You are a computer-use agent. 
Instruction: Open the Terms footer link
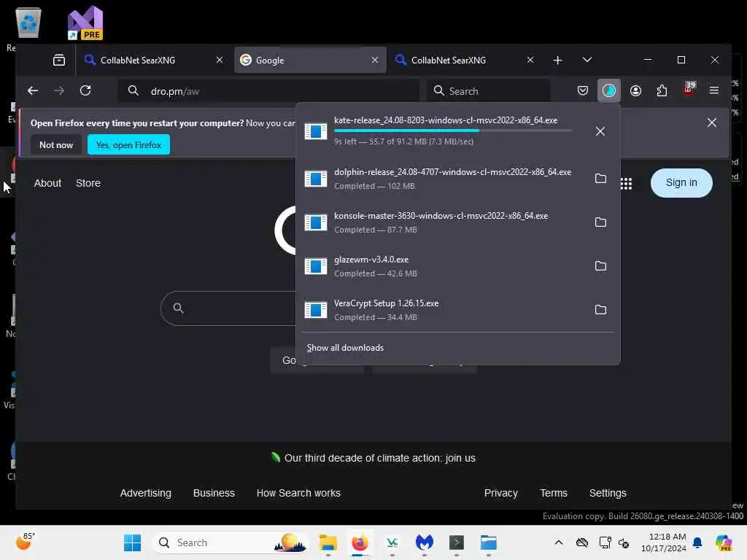pyautogui.click(x=554, y=494)
